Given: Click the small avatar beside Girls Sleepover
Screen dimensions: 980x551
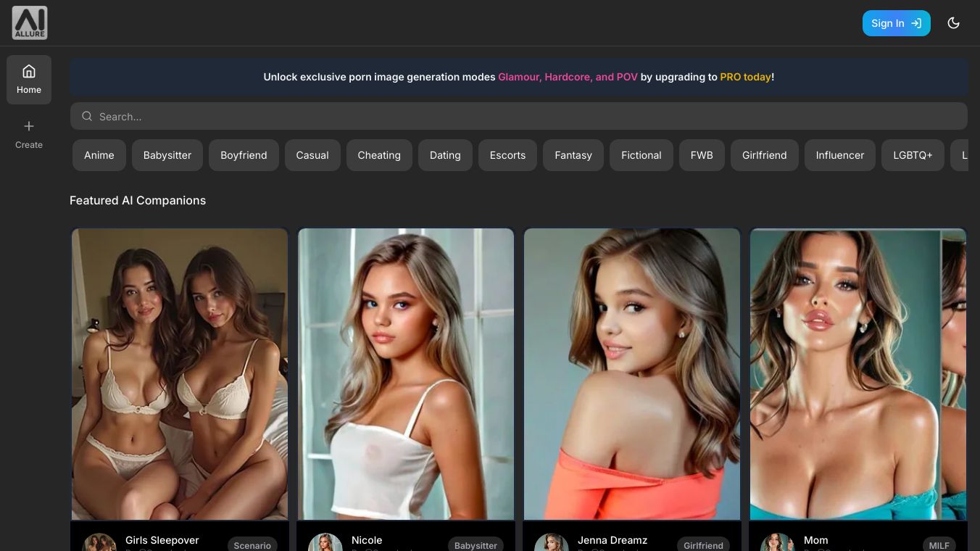Looking at the screenshot, I should tap(99, 543).
